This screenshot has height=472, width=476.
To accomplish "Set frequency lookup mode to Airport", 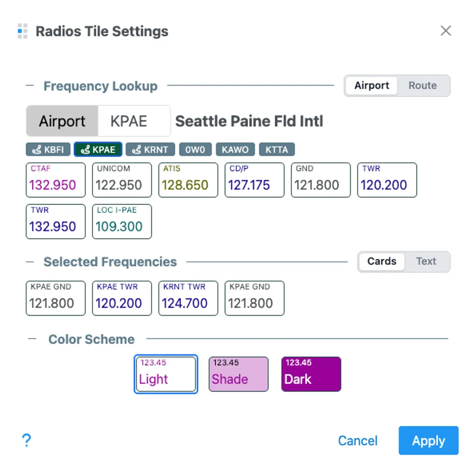I will (x=371, y=86).
